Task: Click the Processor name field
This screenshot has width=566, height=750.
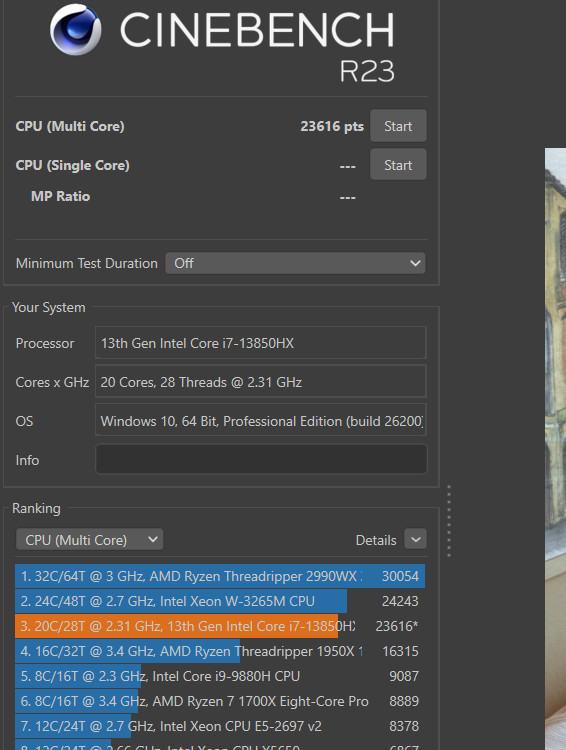Action: 261,343
